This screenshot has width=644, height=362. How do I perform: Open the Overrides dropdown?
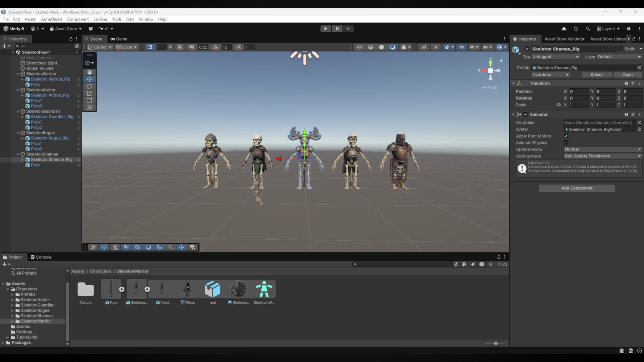550,75
